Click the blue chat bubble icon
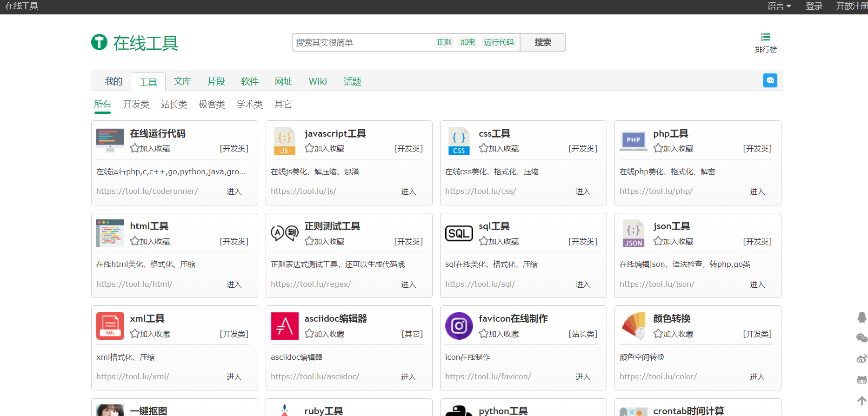This screenshot has width=868, height=416. [x=770, y=80]
